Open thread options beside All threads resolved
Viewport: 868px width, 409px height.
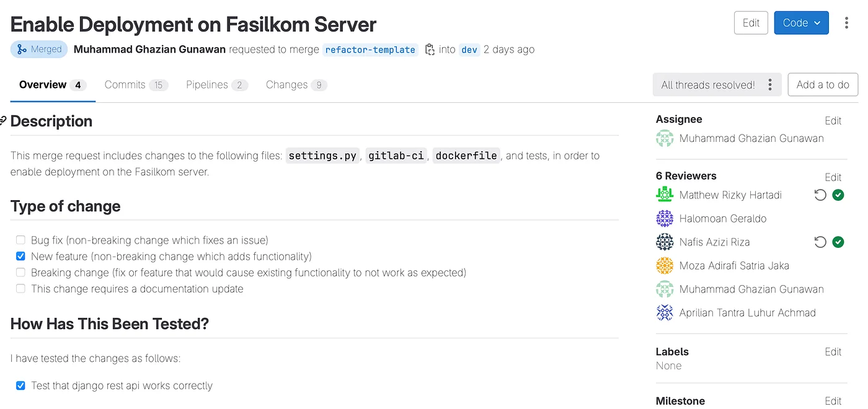point(770,85)
